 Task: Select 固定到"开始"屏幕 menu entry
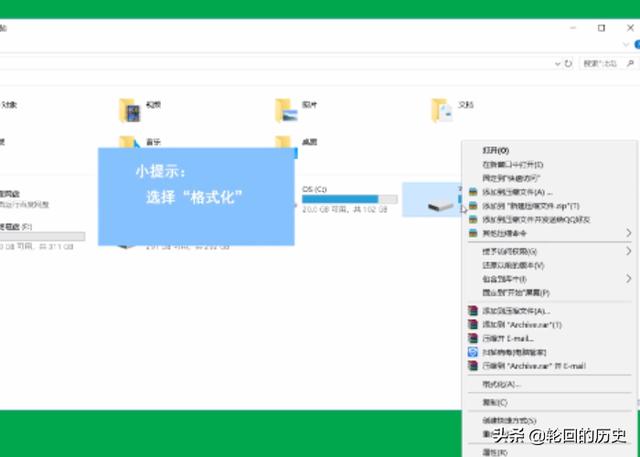[x=516, y=293]
